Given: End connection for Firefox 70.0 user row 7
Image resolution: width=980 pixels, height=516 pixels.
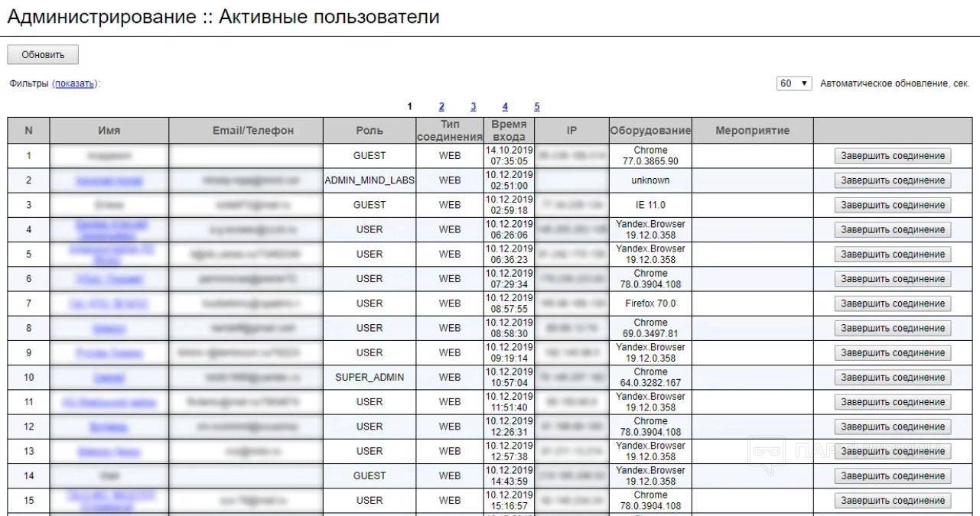Looking at the screenshot, I should (x=893, y=303).
